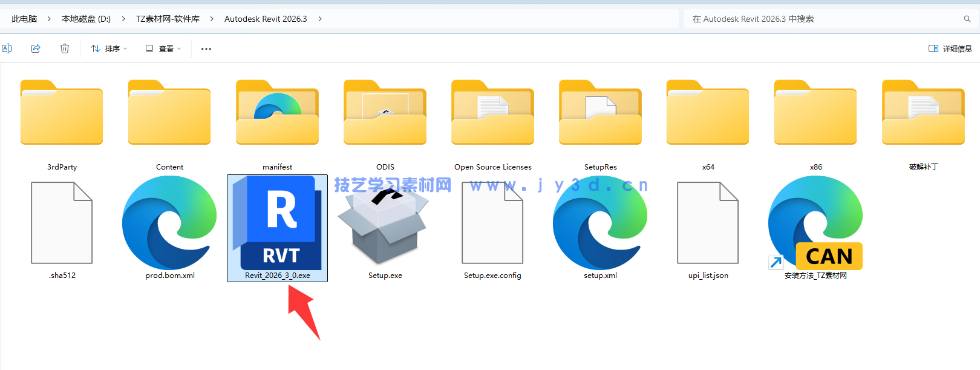Select the setup.xml file icon
980x370 pixels.
[600, 223]
